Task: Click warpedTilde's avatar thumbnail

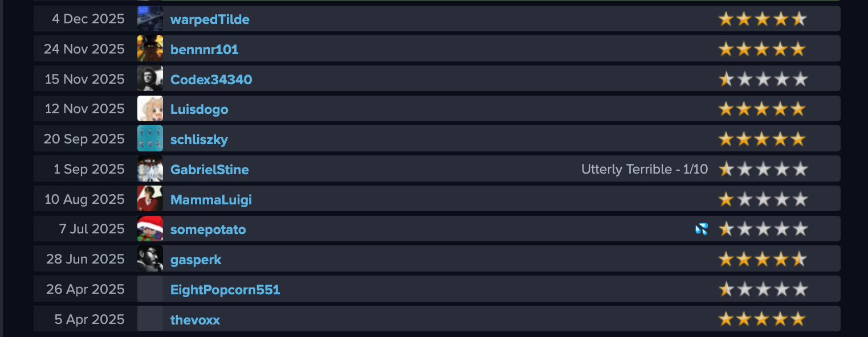Action: point(150,19)
